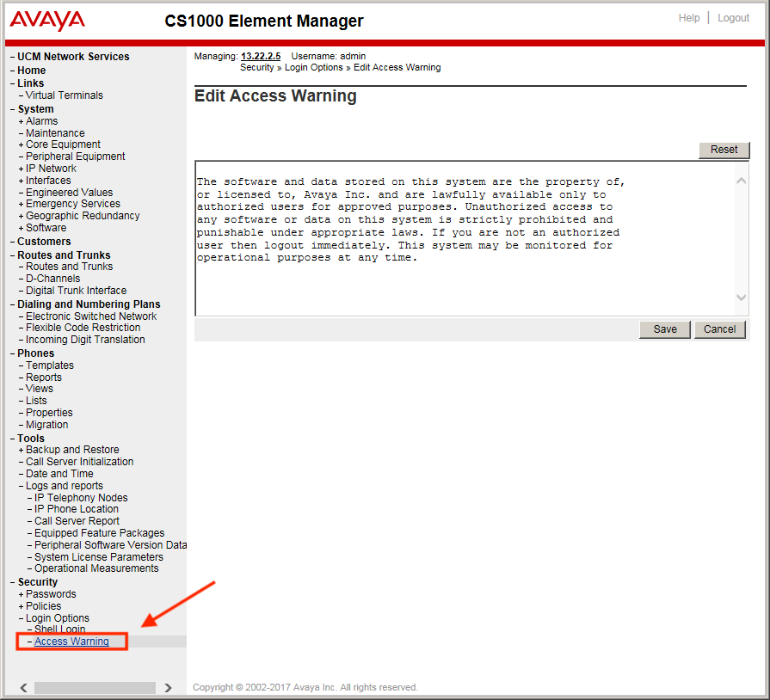
Task: Expand Backup and Restore node
Action: click(x=21, y=450)
